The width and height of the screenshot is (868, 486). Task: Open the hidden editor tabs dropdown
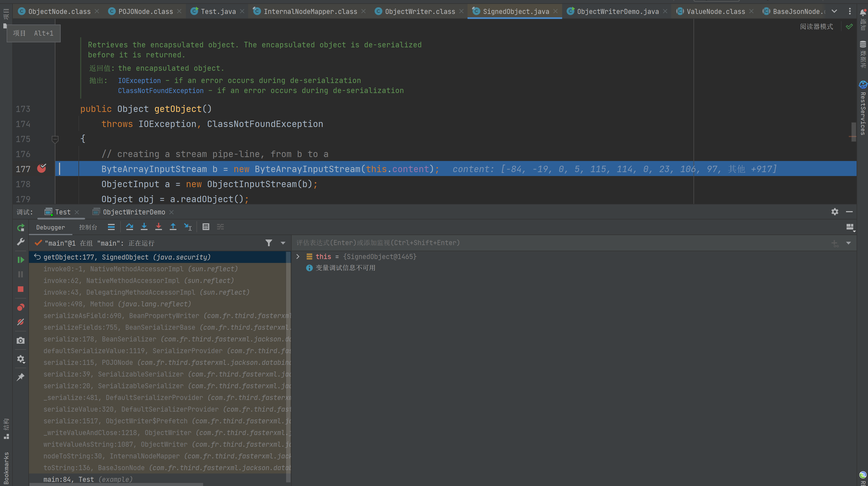click(x=834, y=11)
